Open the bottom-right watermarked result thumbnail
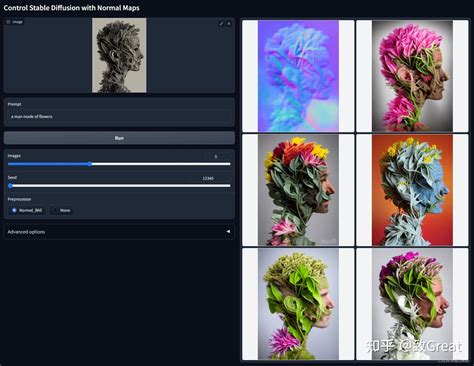 point(412,304)
